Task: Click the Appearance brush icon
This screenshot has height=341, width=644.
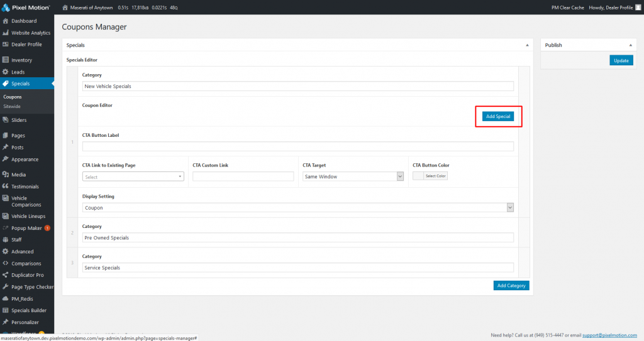Action: (5, 160)
